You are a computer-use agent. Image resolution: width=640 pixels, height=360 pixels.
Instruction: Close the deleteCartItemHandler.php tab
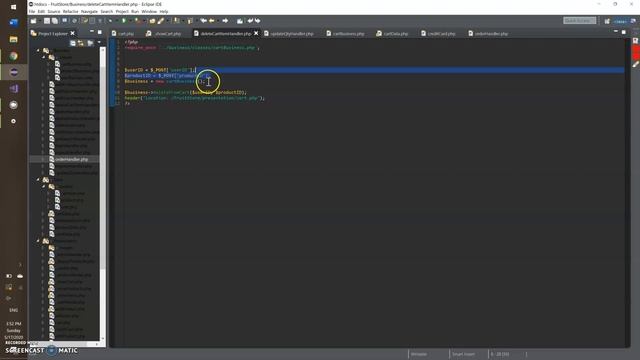[x=256, y=33]
